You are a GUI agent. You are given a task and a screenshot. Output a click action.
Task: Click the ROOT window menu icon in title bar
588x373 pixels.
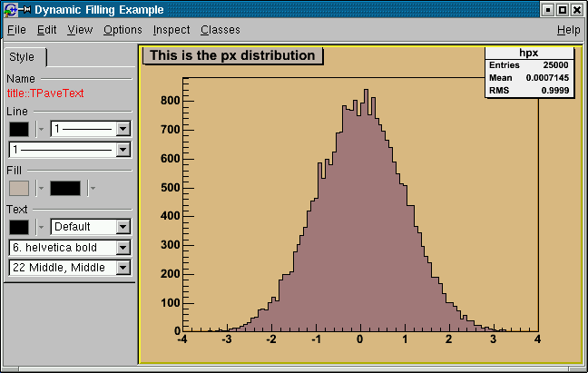point(8,10)
